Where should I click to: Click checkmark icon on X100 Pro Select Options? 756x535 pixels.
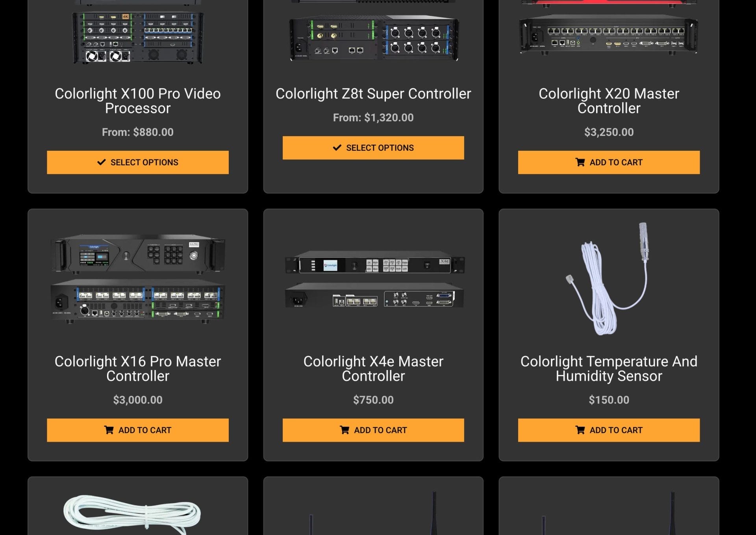(101, 162)
